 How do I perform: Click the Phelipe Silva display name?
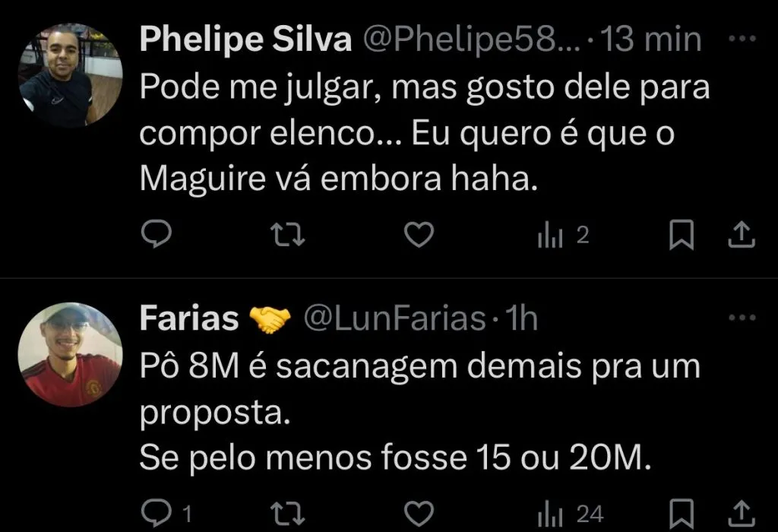coord(246,40)
